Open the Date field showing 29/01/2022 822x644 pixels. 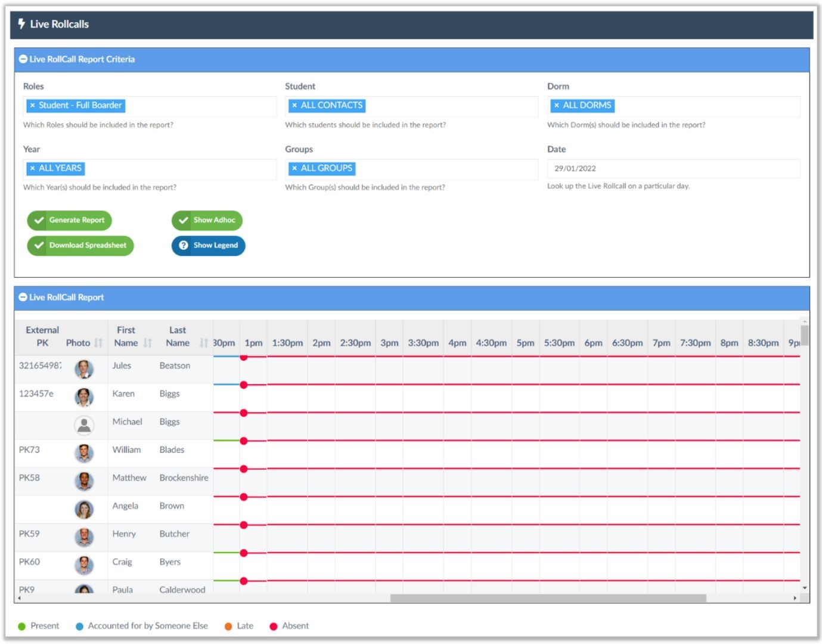(x=674, y=169)
